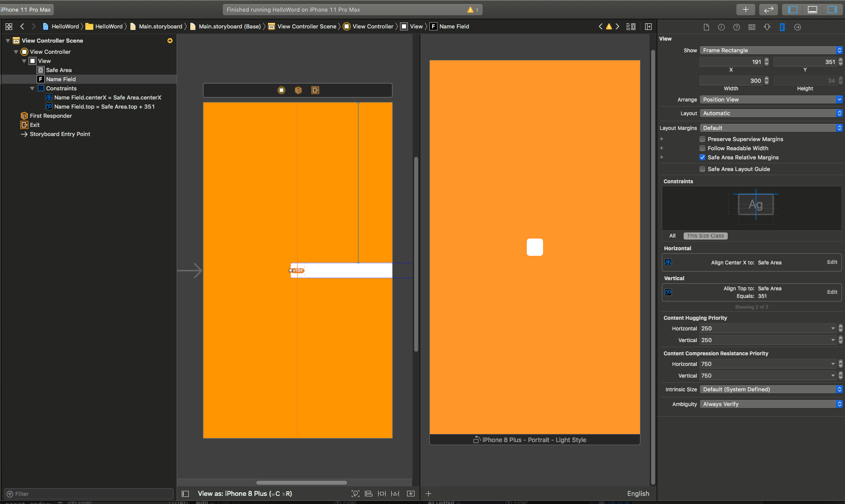Show the Size inspector ruler icon

[782, 27]
